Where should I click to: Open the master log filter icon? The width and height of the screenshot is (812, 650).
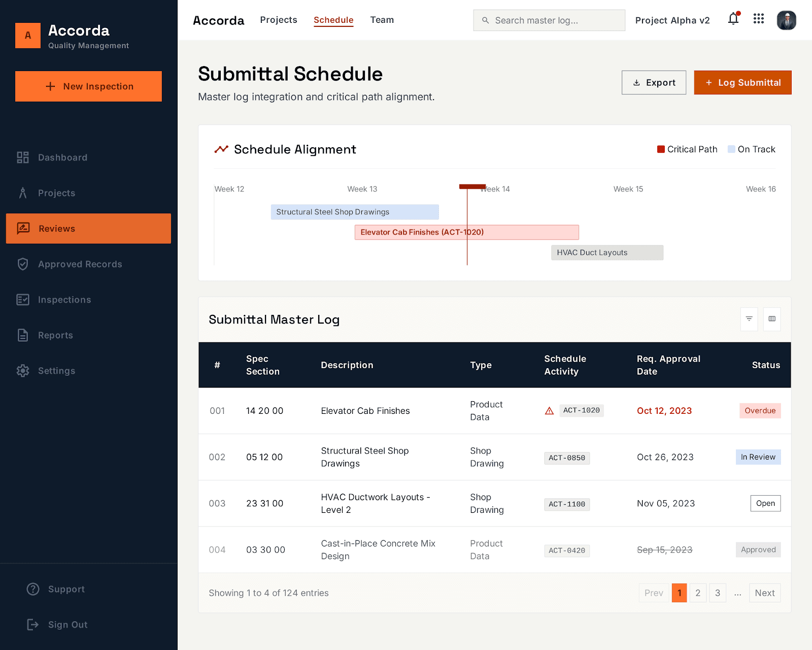pyautogui.click(x=749, y=319)
